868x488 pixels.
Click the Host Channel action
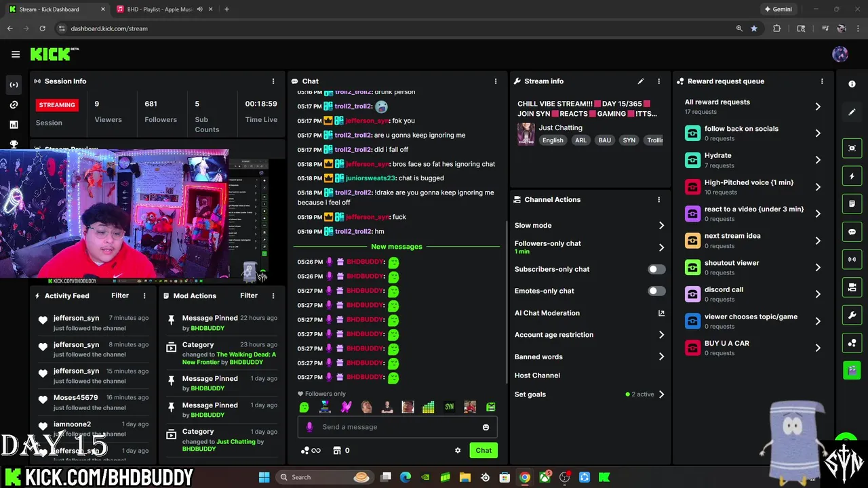(537, 375)
